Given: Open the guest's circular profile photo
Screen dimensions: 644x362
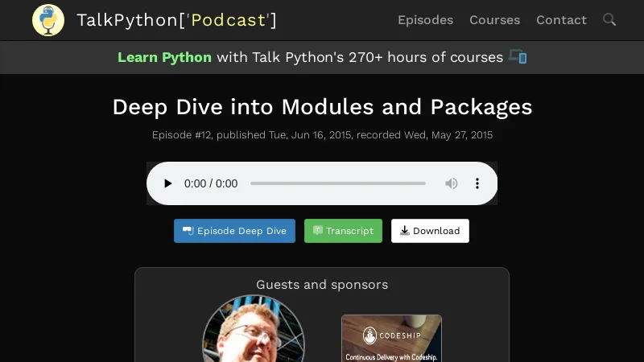Looking at the screenshot, I should tap(254, 329).
